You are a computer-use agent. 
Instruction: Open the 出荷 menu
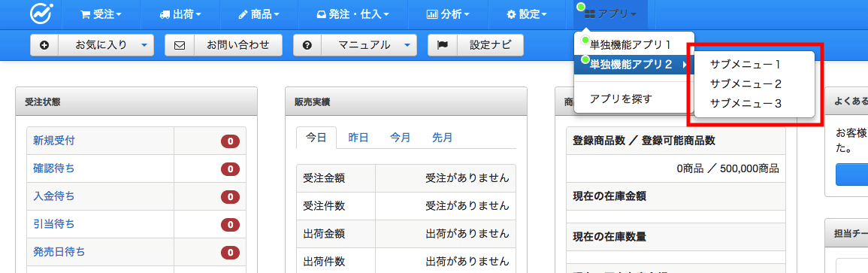coord(180,14)
